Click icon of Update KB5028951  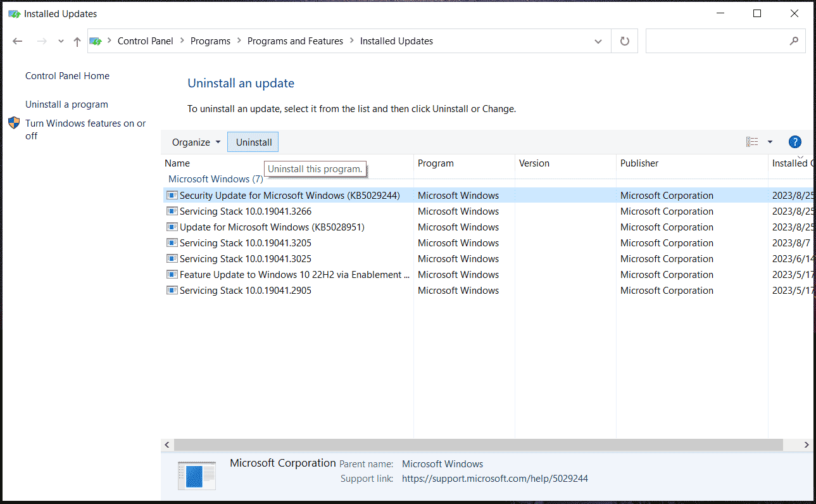click(x=172, y=227)
